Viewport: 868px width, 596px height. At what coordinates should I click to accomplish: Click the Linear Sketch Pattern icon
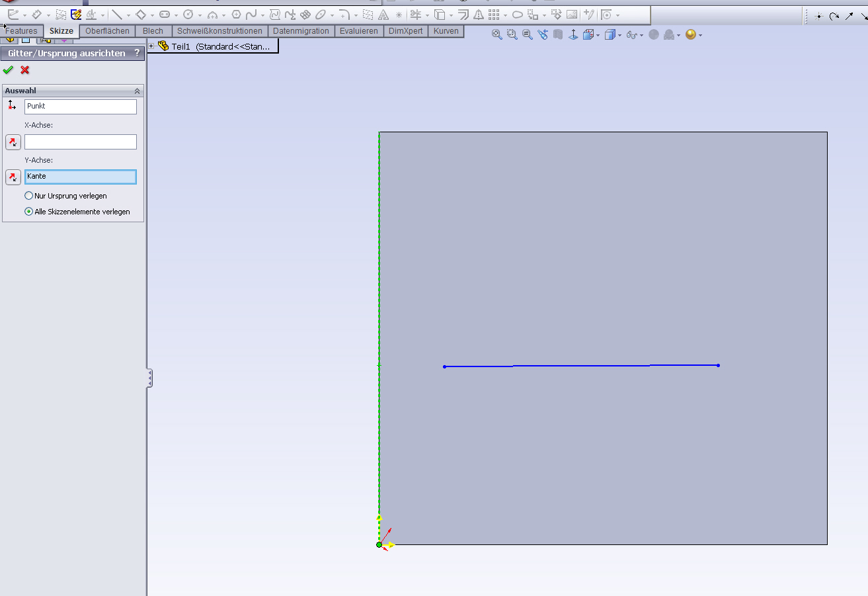tap(494, 15)
